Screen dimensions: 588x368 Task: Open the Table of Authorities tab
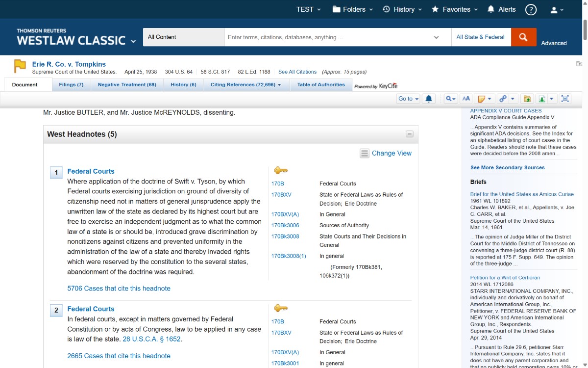pyautogui.click(x=321, y=85)
